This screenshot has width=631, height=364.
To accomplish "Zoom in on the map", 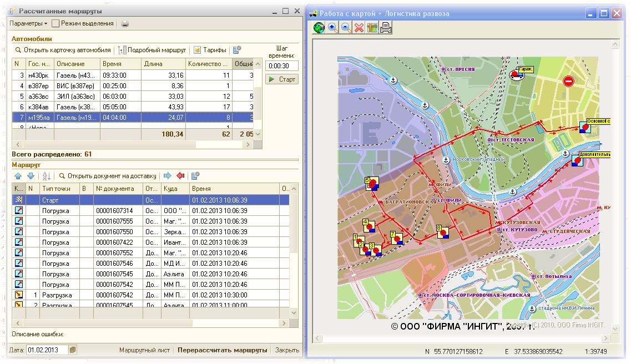I will coord(332,28).
